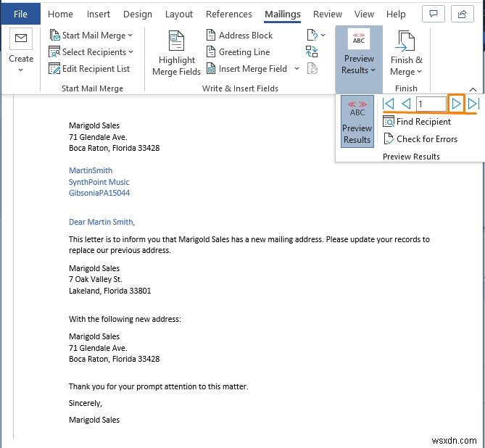Screen dimensions: 485x448
Task: Click the GibsoniaPA15044 line
Action: [x=99, y=193]
